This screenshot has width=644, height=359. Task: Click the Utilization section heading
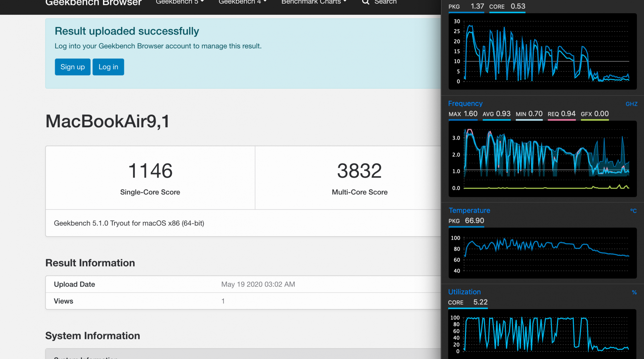pyautogui.click(x=464, y=292)
